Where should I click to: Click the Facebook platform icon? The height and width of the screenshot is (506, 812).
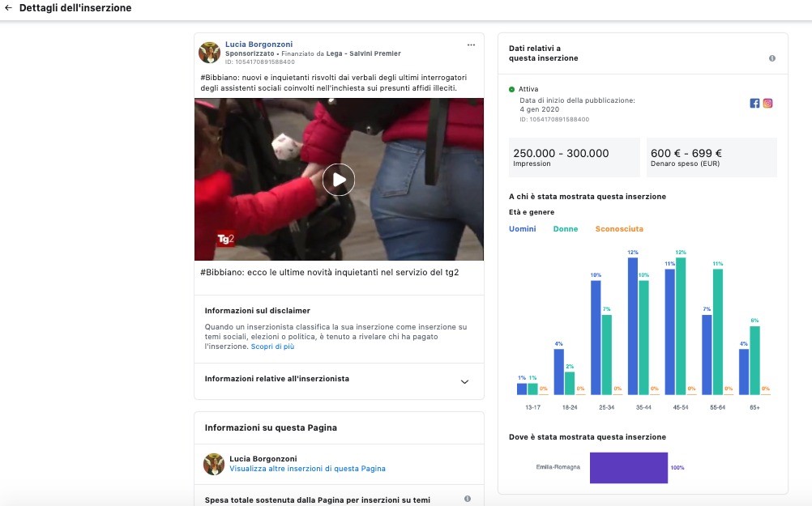tap(754, 103)
